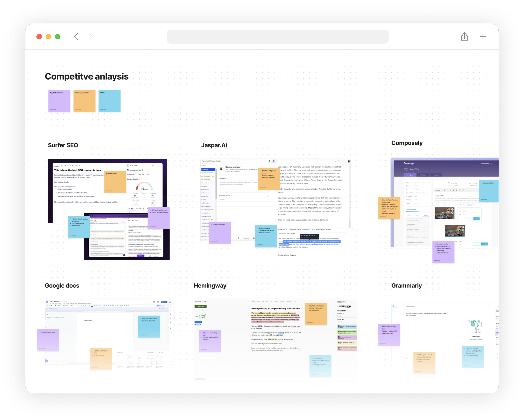The width and height of the screenshot is (524, 420).
Task: Select the purple Key Differentiators sticky note
Action: (x=59, y=101)
